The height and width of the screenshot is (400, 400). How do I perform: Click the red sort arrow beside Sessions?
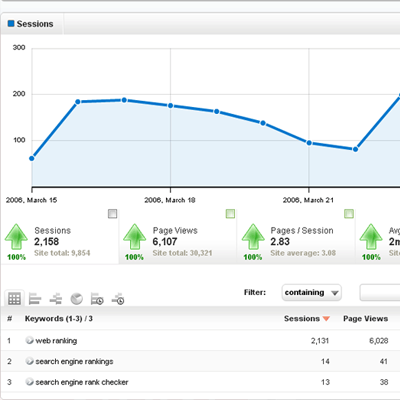point(326,319)
